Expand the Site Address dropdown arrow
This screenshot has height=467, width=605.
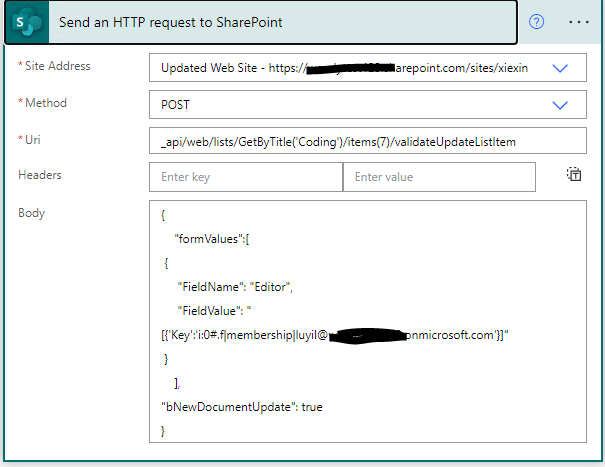tap(560, 68)
